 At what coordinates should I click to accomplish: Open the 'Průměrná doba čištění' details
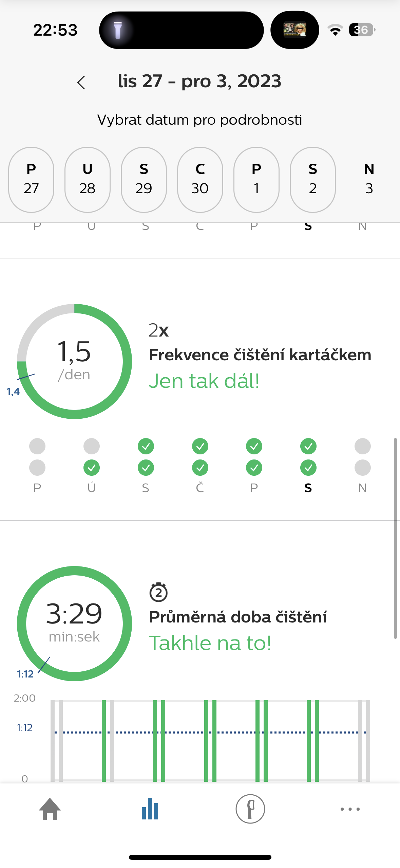pos(238,617)
